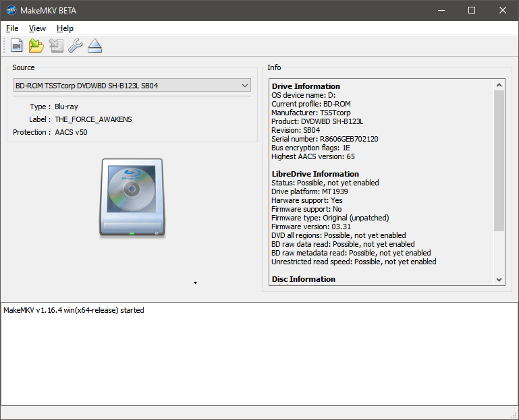Screen dimensions: 519x420
Task: Click the Info panel scroll down arrow
Action: click(499, 280)
